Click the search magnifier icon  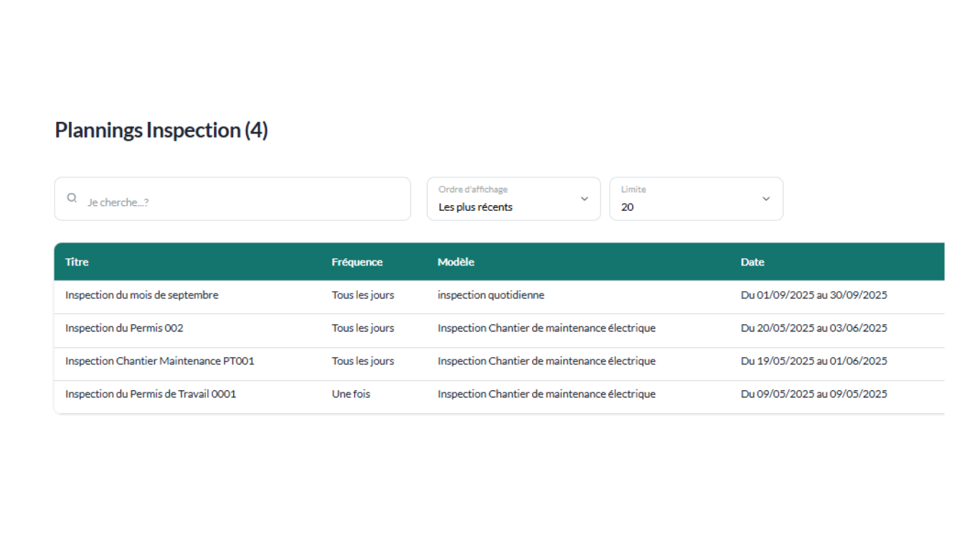pyautogui.click(x=72, y=198)
